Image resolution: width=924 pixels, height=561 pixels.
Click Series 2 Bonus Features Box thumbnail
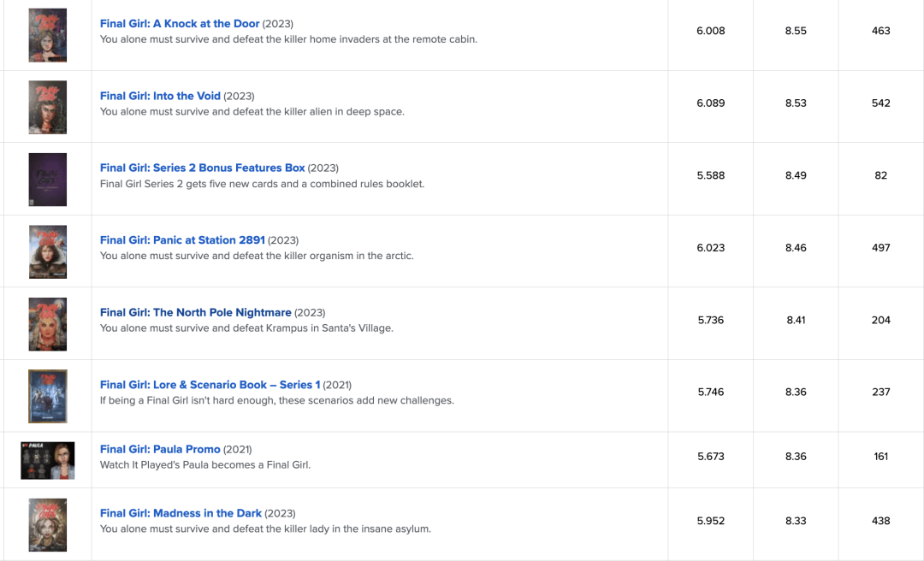click(x=47, y=179)
